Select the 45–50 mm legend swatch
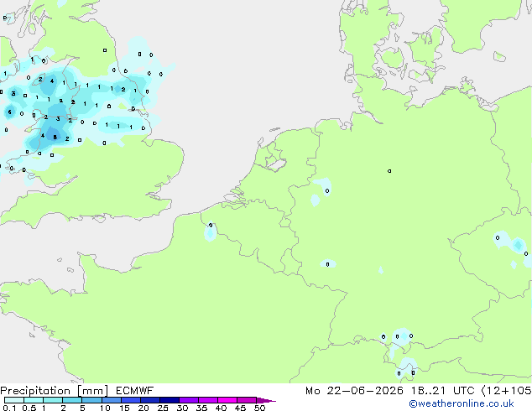This screenshot has height=411, width=532. tap(247, 400)
